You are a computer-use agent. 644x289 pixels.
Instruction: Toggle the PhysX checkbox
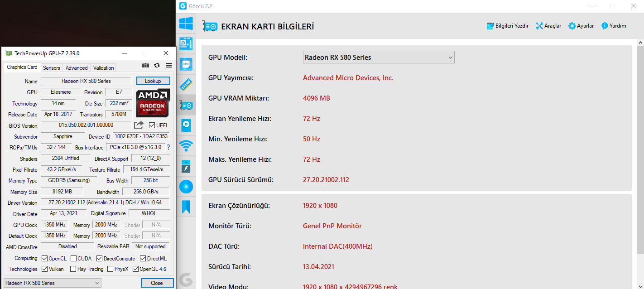click(x=111, y=269)
